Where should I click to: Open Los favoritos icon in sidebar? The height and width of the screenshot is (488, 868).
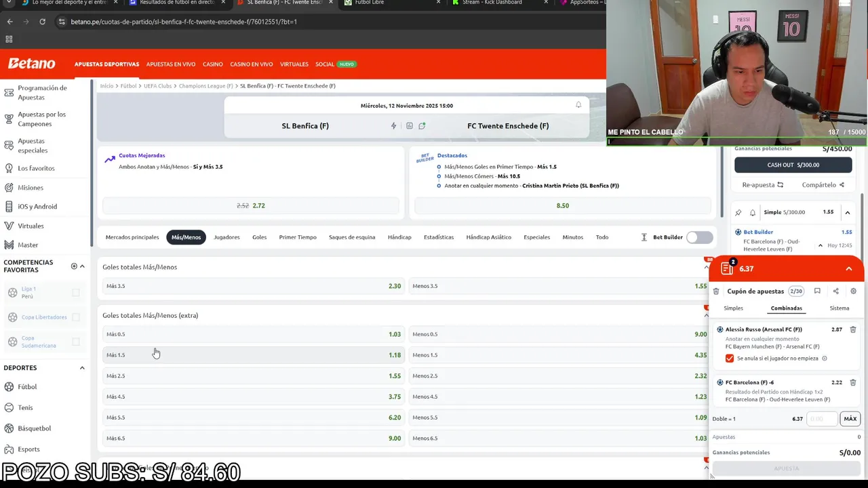[9, 167]
